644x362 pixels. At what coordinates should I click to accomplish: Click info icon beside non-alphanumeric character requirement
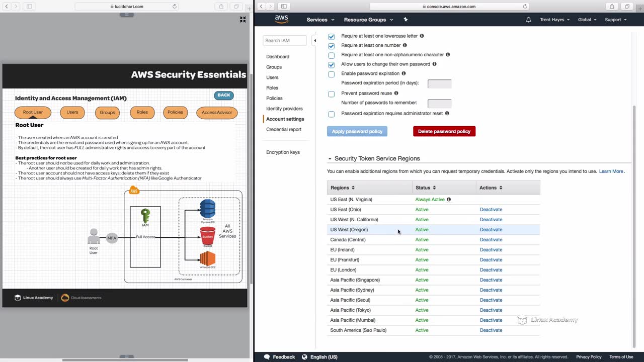[448, 55]
